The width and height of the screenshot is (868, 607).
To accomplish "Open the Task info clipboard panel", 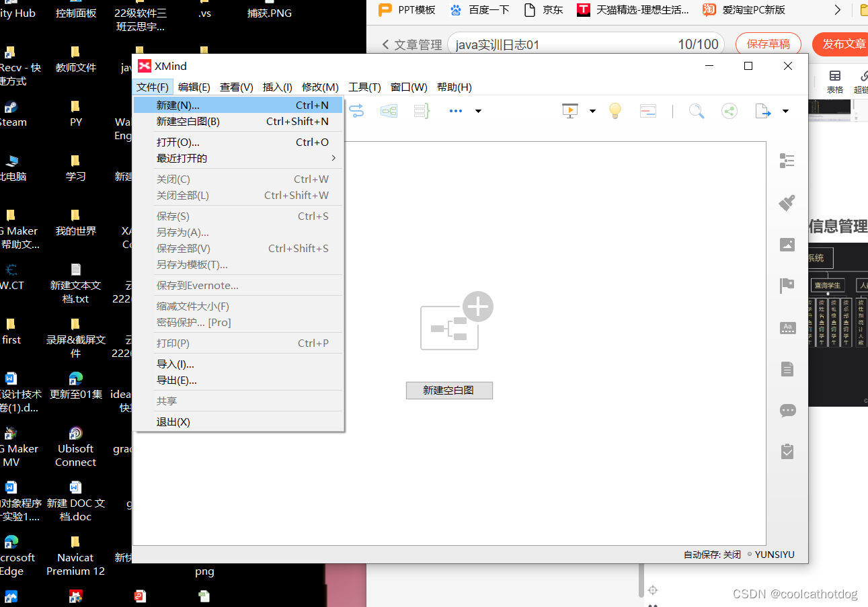I will click(x=787, y=451).
